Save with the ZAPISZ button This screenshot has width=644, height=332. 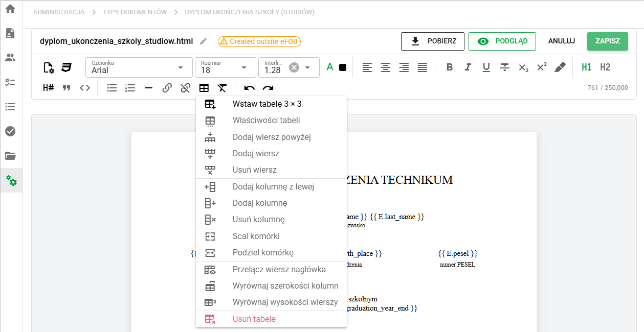(608, 41)
